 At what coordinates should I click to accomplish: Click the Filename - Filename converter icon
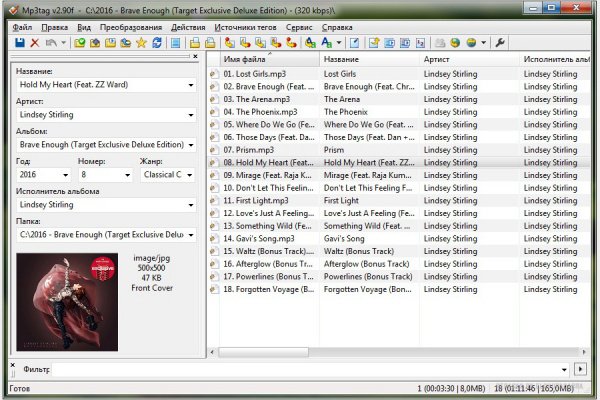pos(260,42)
